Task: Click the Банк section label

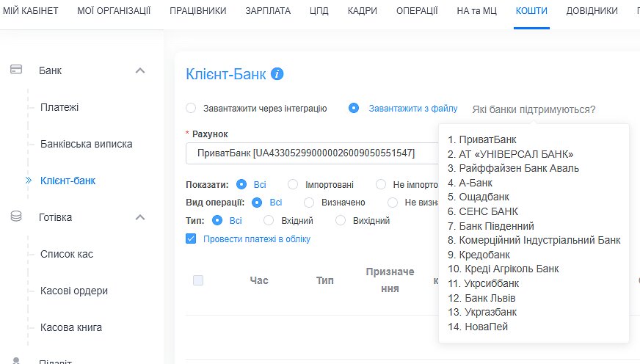Action: (50, 70)
